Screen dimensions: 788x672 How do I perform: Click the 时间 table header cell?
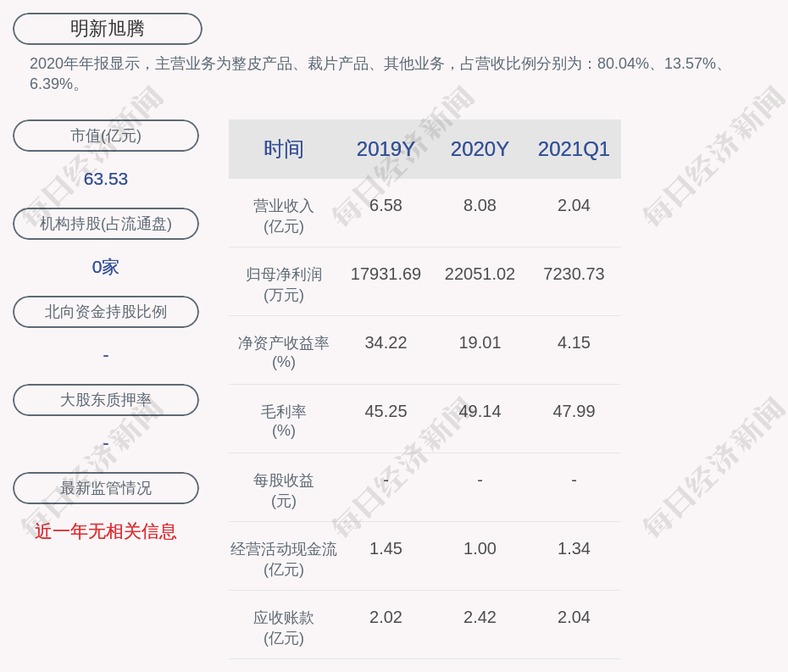click(x=283, y=149)
